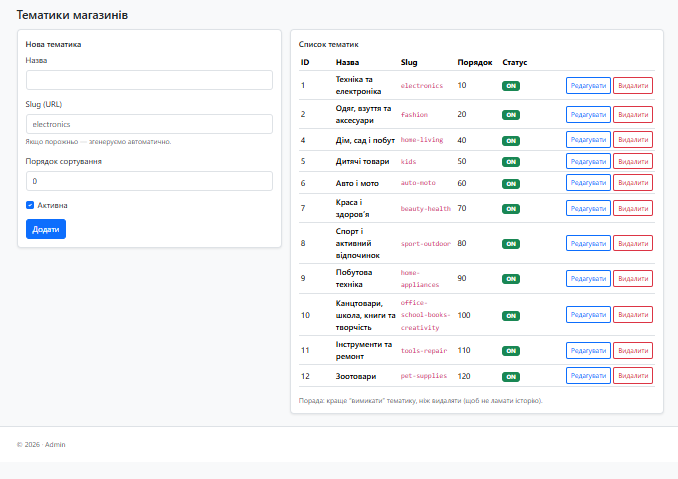Click the sport-outdoor slug text

425,243
